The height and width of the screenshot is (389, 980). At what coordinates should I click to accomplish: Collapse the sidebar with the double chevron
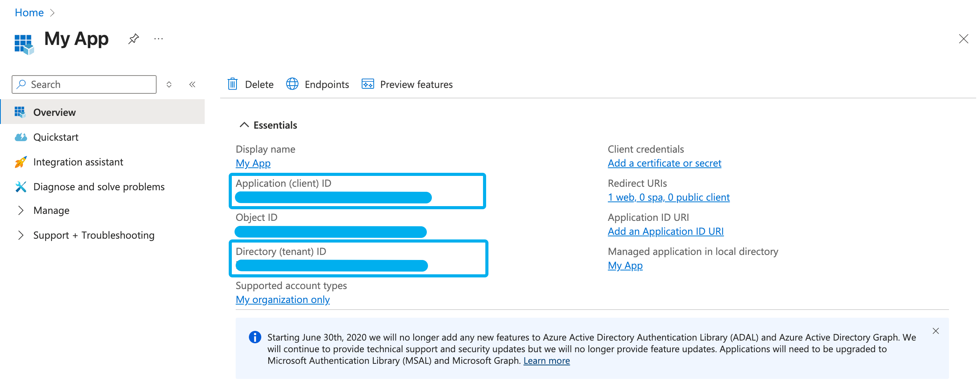tap(193, 84)
